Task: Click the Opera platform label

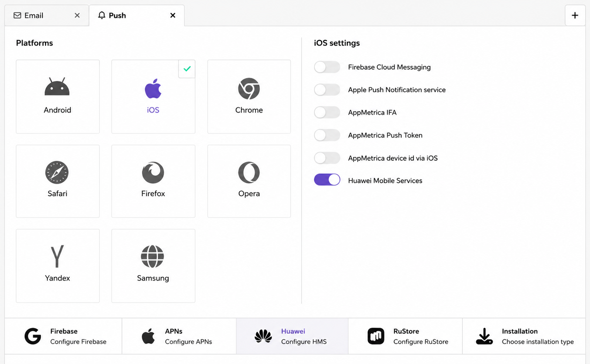Action: point(249,194)
